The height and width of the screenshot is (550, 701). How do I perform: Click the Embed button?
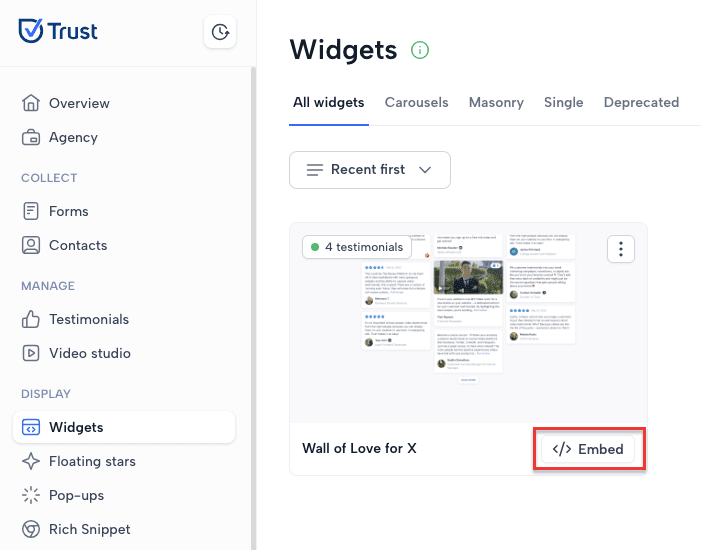(588, 449)
